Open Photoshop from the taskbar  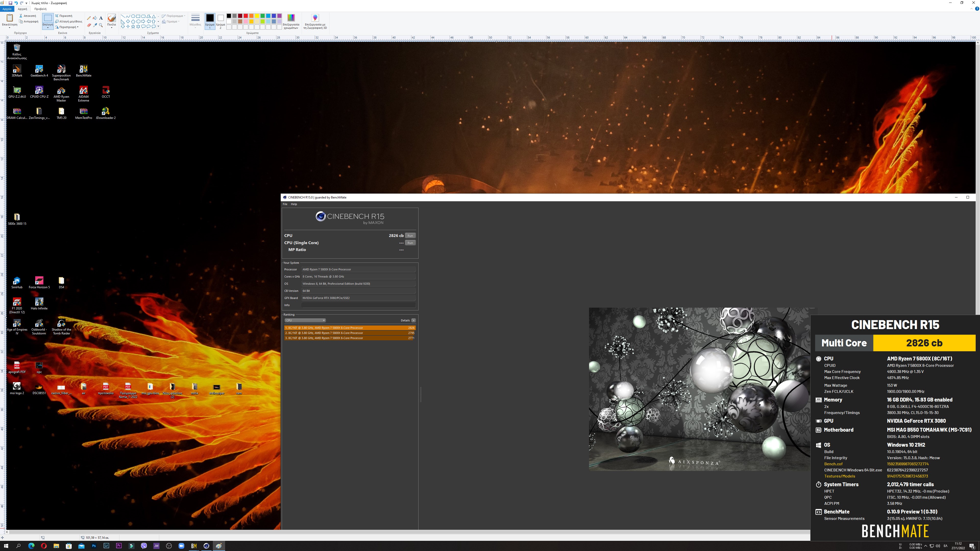(94, 546)
